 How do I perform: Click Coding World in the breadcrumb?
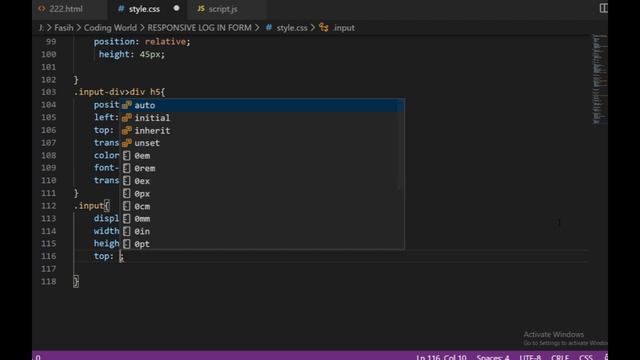click(x=110, y=28)
